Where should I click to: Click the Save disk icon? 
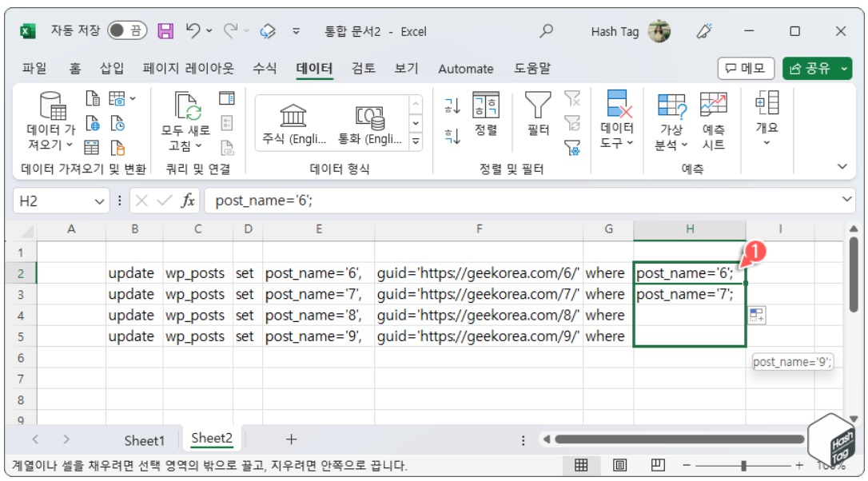click(x=165, y=30)
